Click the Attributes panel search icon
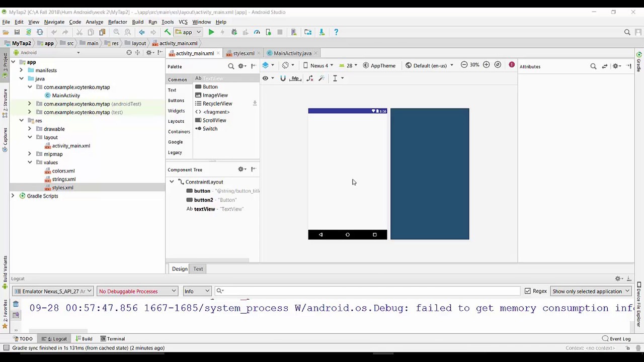This screenshot has width=644, height=362. pos(593,66)
